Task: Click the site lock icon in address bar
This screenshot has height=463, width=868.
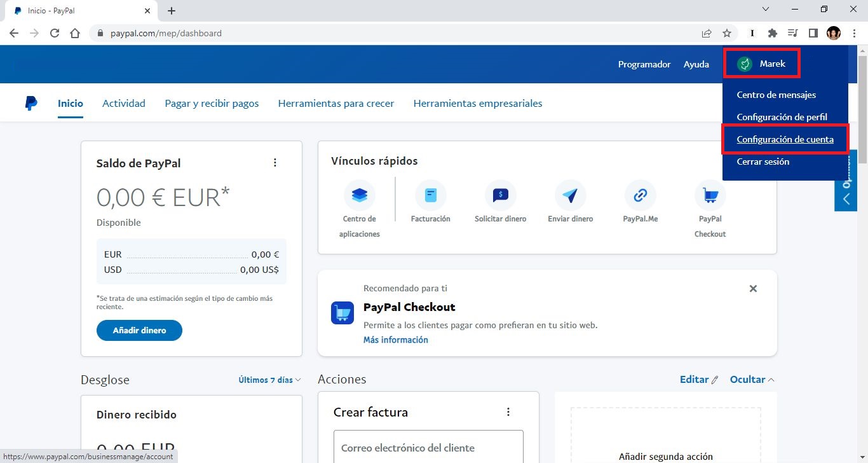Action: click(100, 33)
